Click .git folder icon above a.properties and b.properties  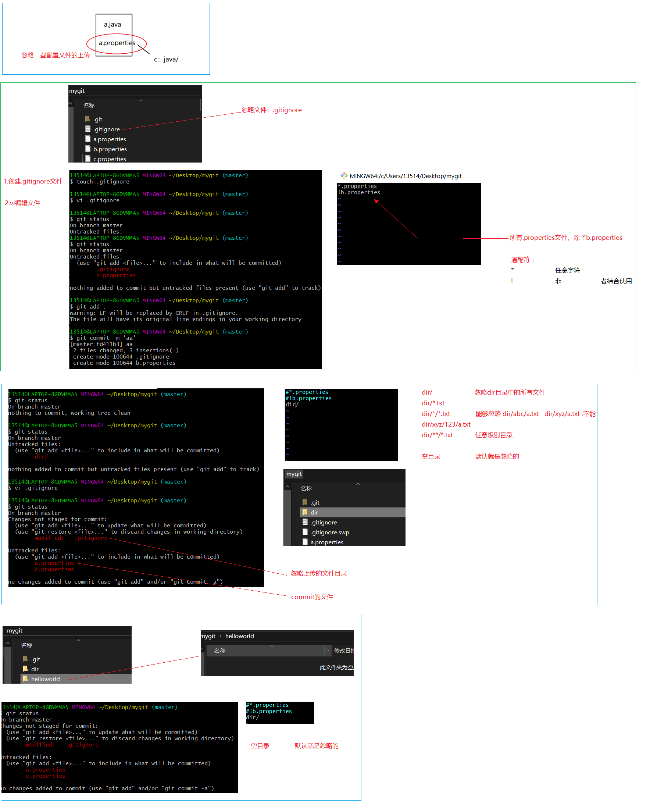pos(88,119)
